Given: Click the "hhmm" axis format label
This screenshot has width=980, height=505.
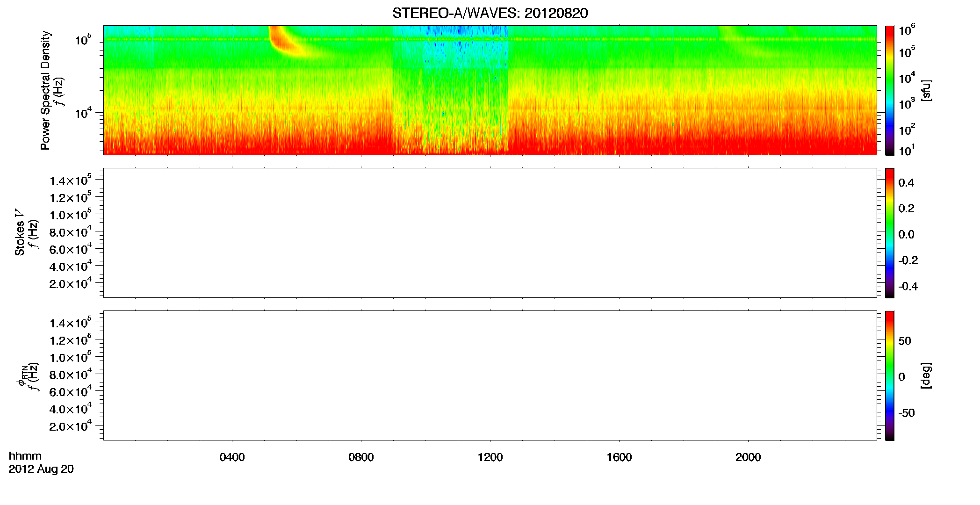Looking at the screenshot, I should click(25, 456).
